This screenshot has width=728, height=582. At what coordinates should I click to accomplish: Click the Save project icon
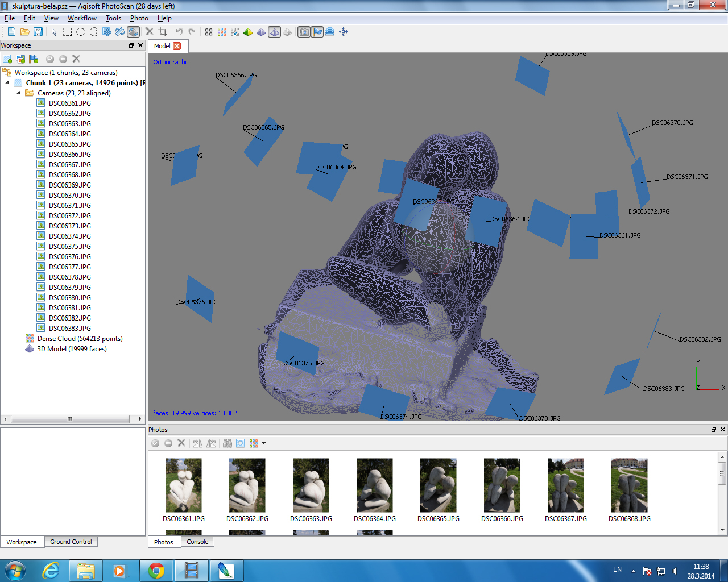[38, 32]
